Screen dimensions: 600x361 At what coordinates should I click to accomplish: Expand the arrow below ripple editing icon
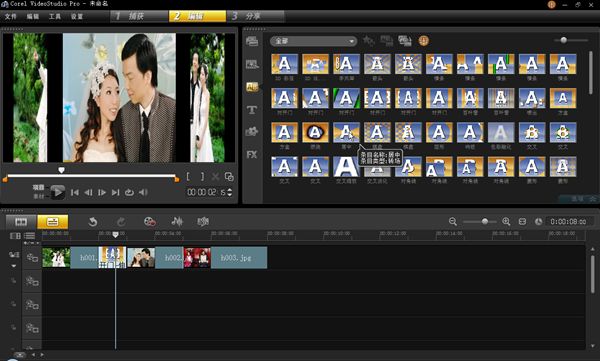pos(14,266)
